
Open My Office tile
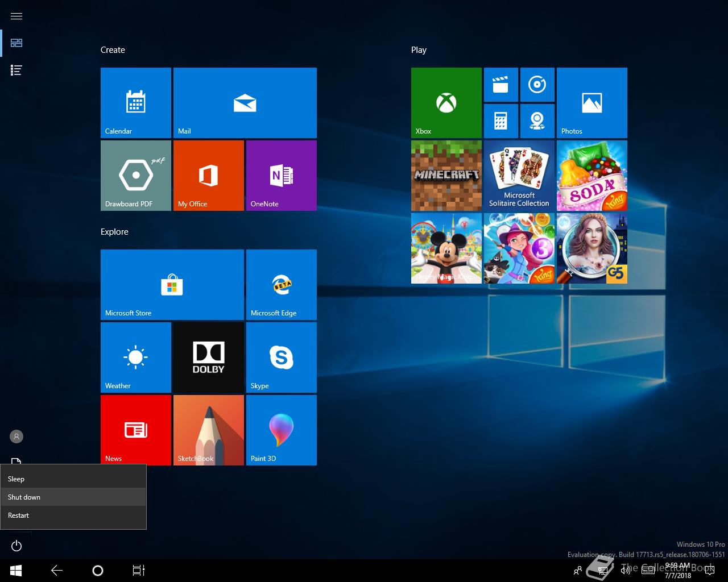click(x=209, y=176)
